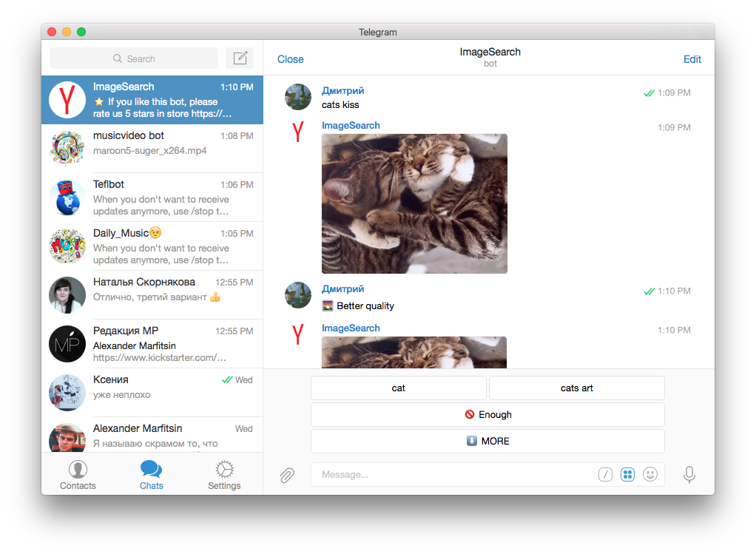Click the Enough button
756x554 pixels.
[488, 415]
